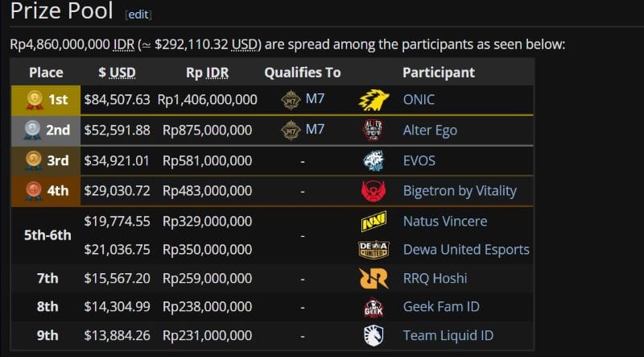The width and height of the screenshot is (644, 357).
Task: Follow the M7 link in Alter Ego row
Action: (315, 130)
